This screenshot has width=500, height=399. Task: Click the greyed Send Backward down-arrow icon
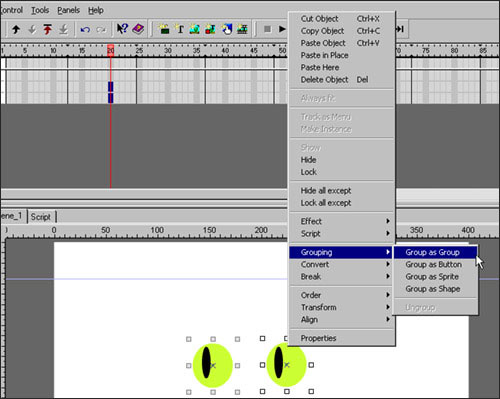click(x=32, y=30)
